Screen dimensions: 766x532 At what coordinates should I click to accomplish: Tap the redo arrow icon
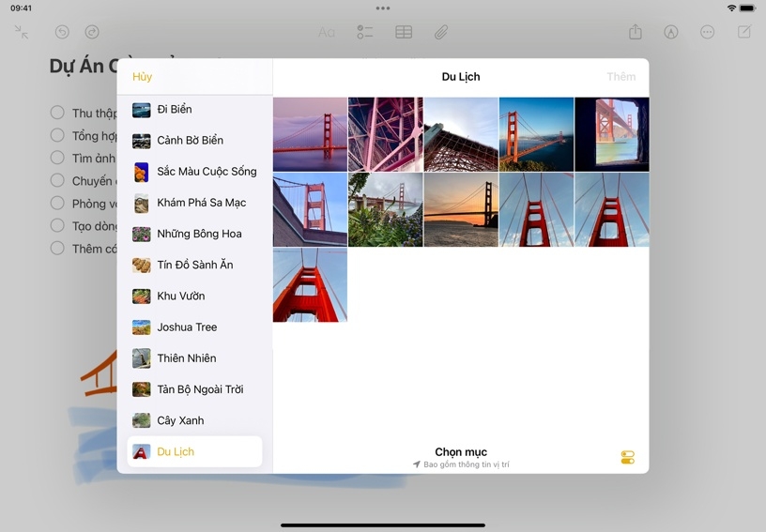[x=92, y=32]
